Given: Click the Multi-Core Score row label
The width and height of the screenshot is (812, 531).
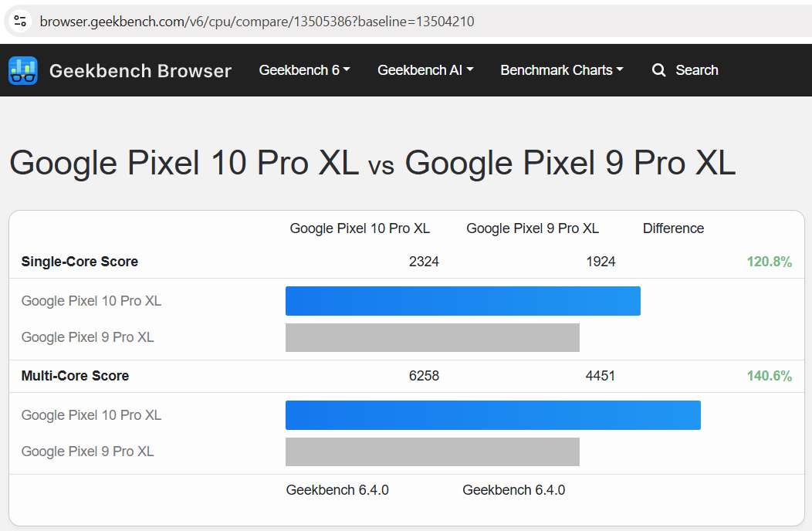Looking at the screenshot, I should click(x=75, y=376).
